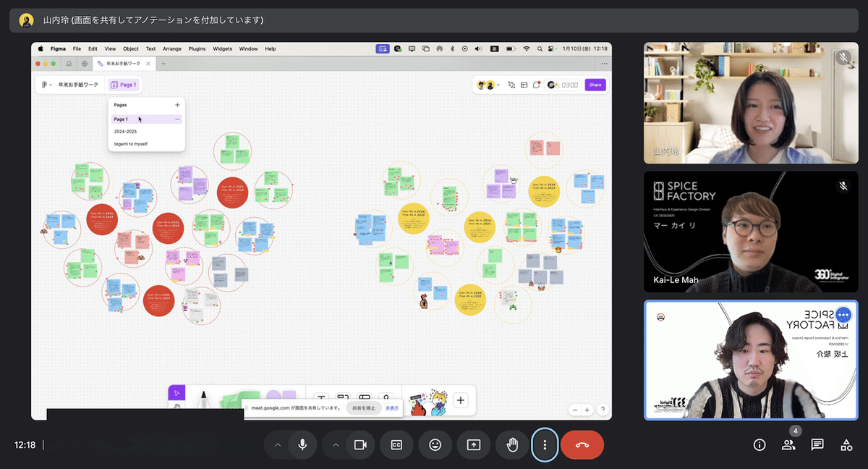Switch to the 2024-2025 page
The height and width of the screenshot is (469, 868).
point(126,132)
